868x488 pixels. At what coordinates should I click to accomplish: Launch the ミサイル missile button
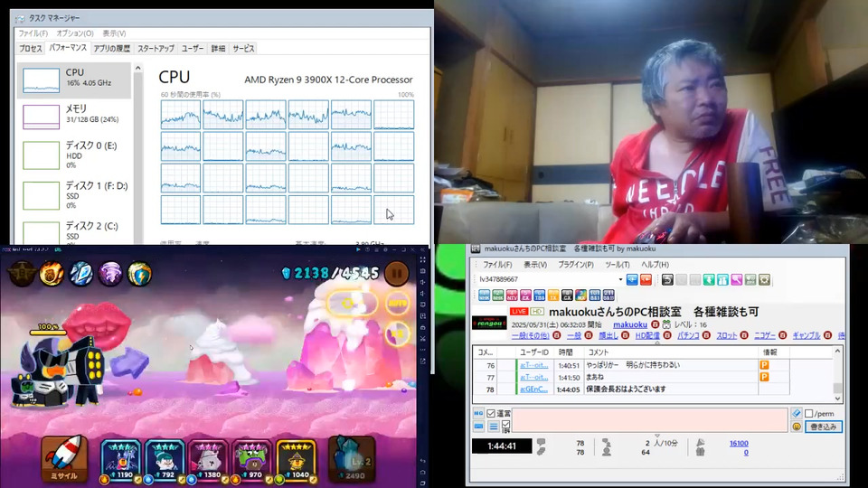click(x=64, y=458)
